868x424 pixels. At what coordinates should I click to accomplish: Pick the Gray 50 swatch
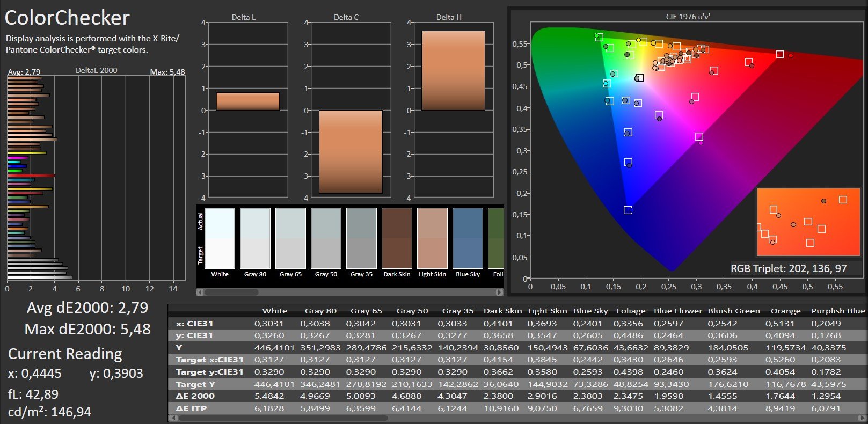pyautogui.click(x=326, y=238)
